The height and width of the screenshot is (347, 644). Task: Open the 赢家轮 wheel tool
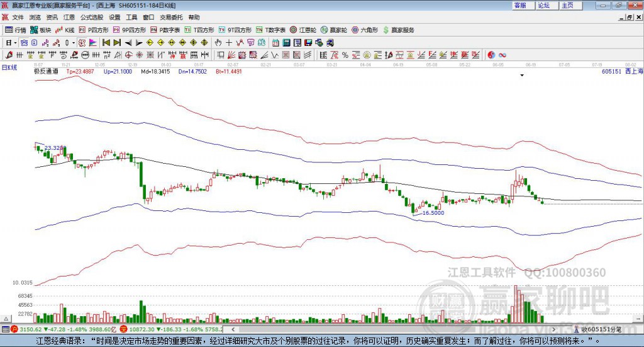(334, 30)
